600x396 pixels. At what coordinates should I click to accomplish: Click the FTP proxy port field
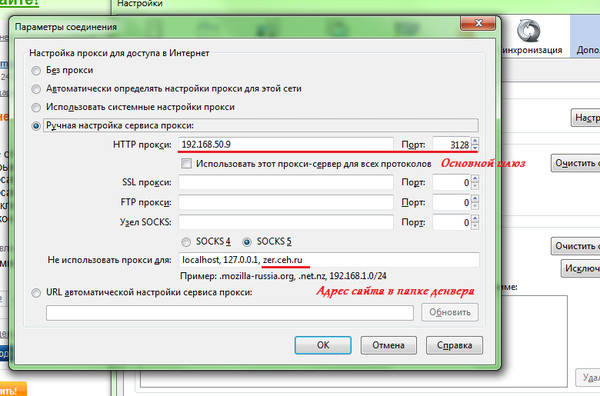pyautogui.click(x=452, y=202)
